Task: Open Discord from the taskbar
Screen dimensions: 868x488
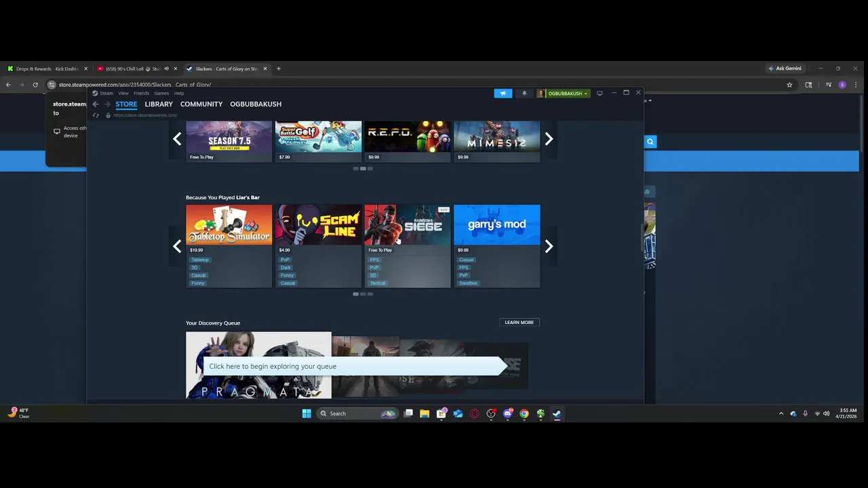Action: tap(508, 413)
